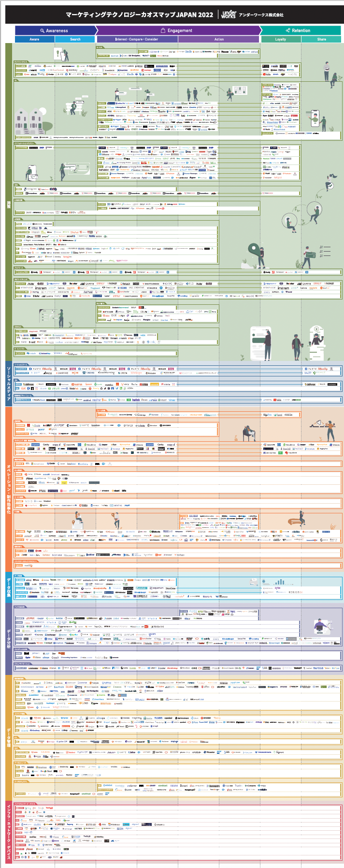Click the underworks company logo
344x868 pixels.
coord(228,15)
